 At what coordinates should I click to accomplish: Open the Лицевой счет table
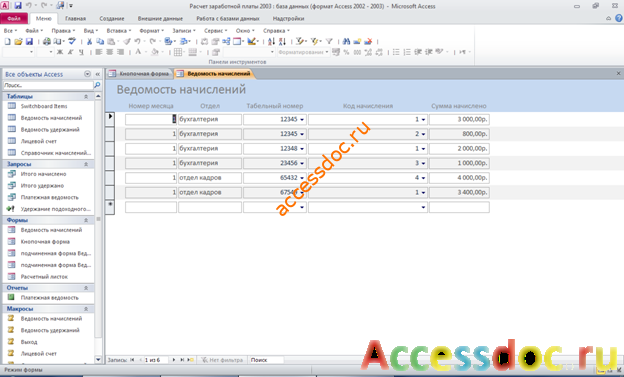coord(39,141)
